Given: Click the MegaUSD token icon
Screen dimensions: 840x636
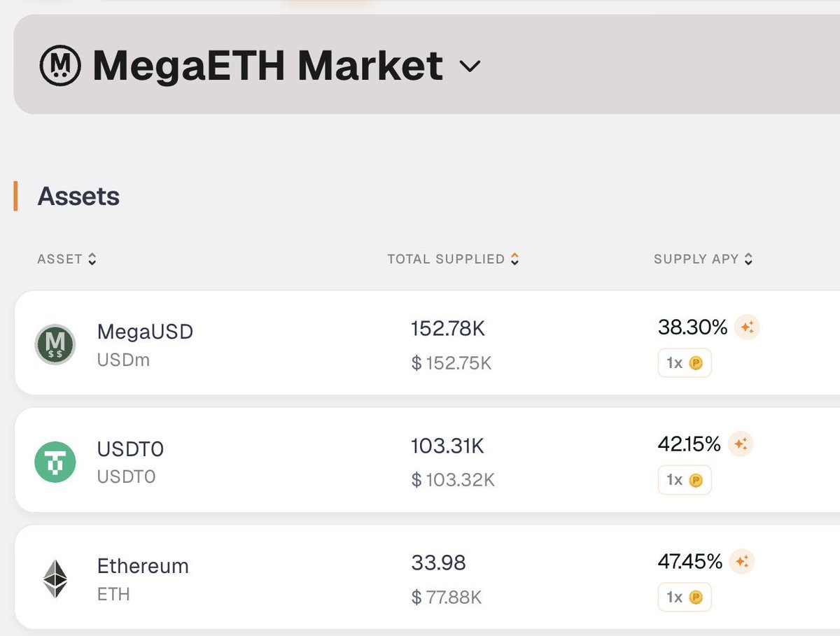Looking at the screenshot, I should click(x=55, y=344).
